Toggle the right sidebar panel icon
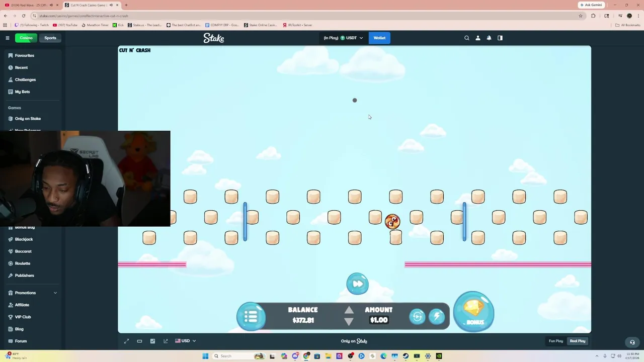 click(x=500, y=38)
